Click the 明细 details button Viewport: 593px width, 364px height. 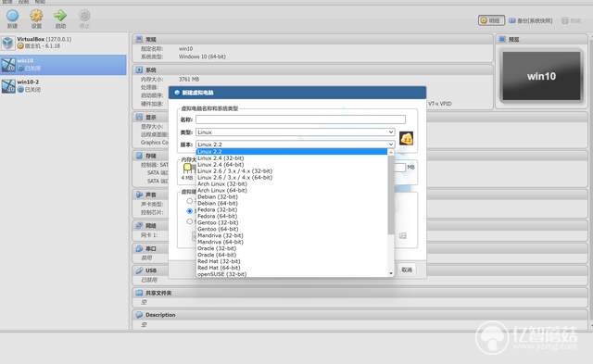pyautogui.click(x=491, y=20)
